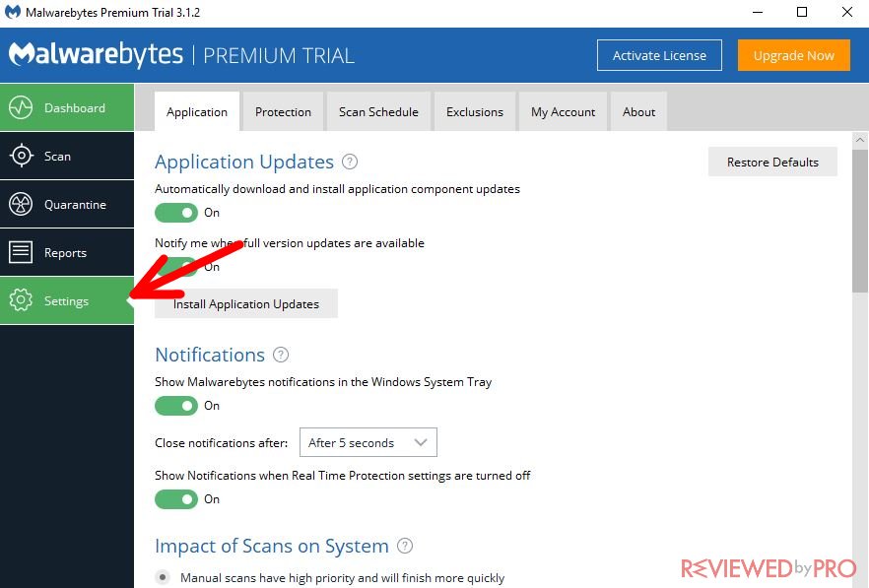Select manual scans high priority option
This screenshot has height=588, width=869.
coord(163,577)
